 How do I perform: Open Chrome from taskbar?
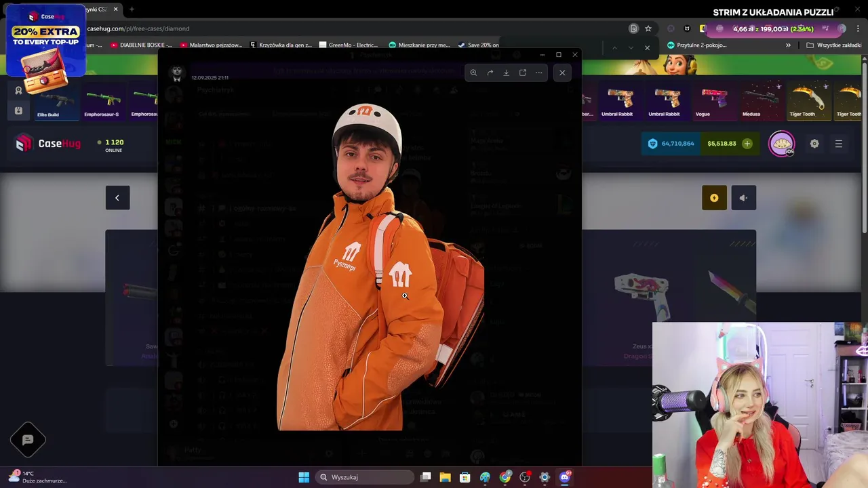(505, 477)
